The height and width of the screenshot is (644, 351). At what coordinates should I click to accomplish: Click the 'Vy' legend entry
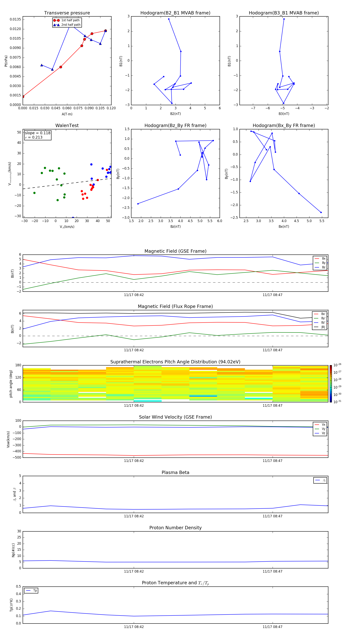point(320,429)
